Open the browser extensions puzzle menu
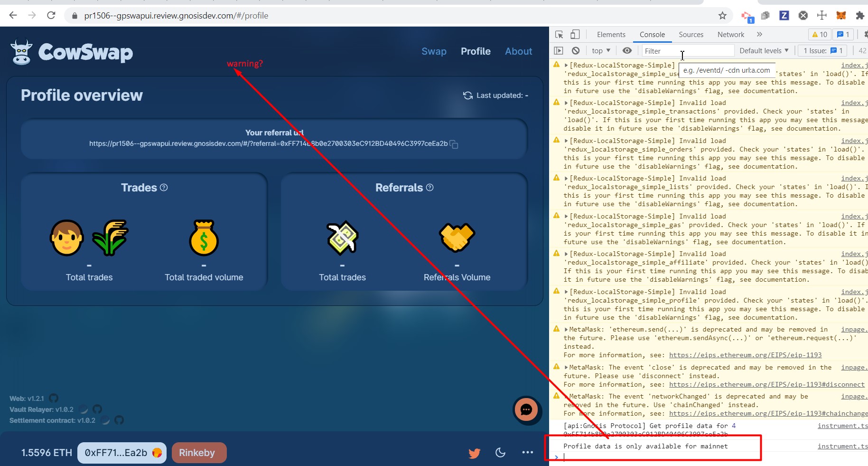Screen dimensions: 868x466 (x=860, y=16)
